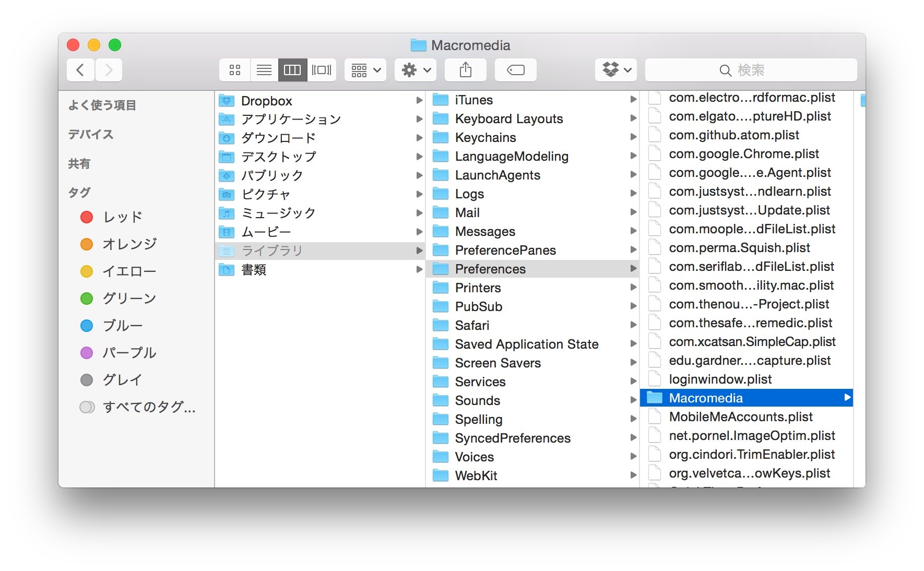
Task: Select the Preferences folder
Action: click(x=533, y=269)
